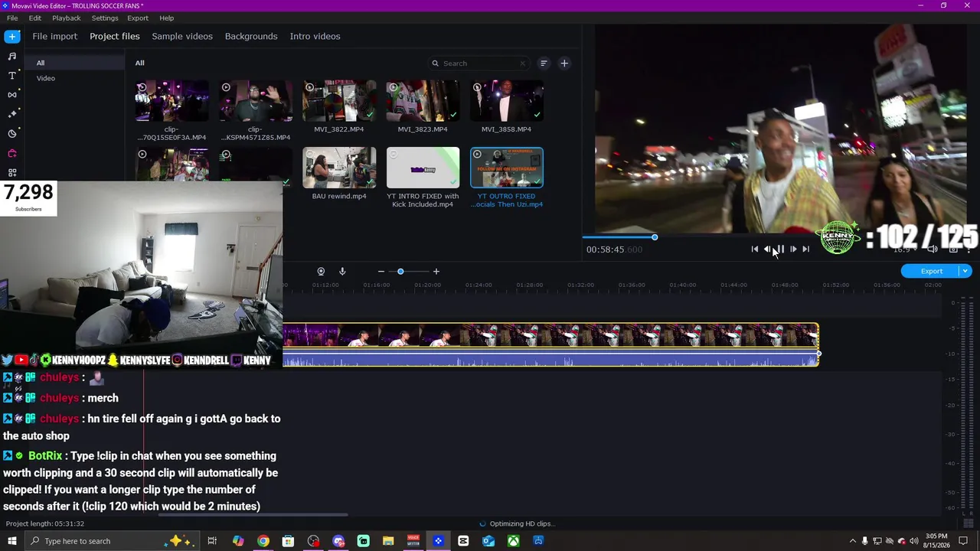The height and width of the screenshot is (551, 980).
Task: Open the Audio (music note) panel
Action: point(12,56)
